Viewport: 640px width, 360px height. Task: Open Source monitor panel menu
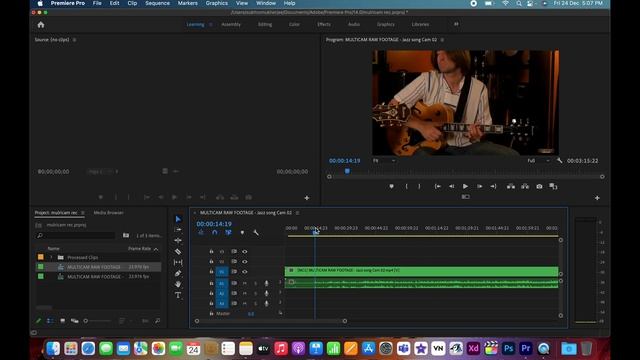tap(74, 40)
